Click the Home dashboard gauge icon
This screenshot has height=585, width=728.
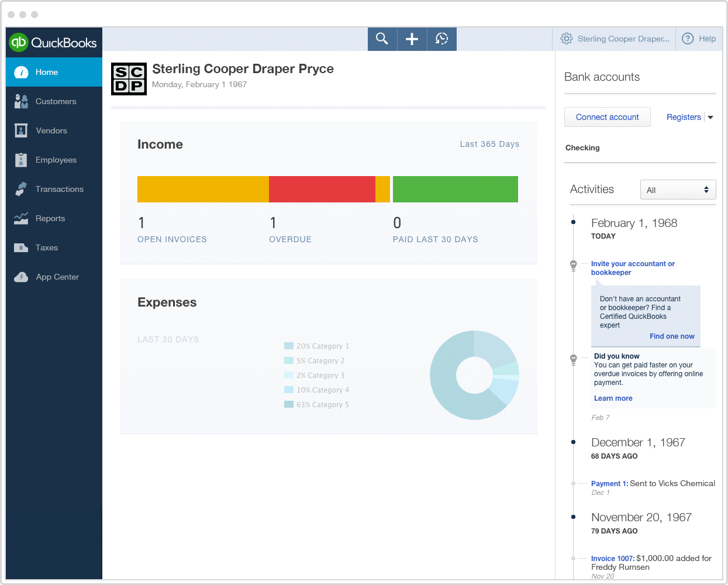21,72
